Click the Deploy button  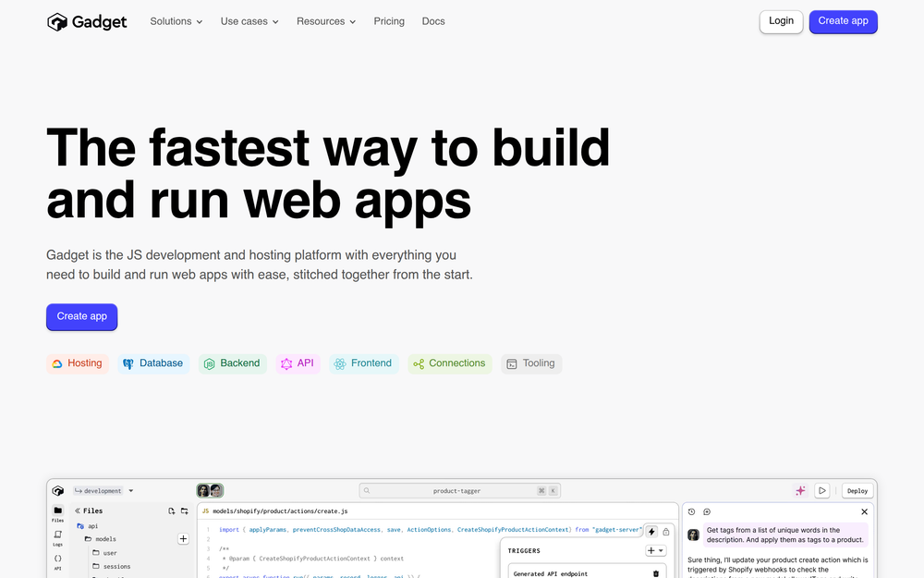[x=857, y=491]
